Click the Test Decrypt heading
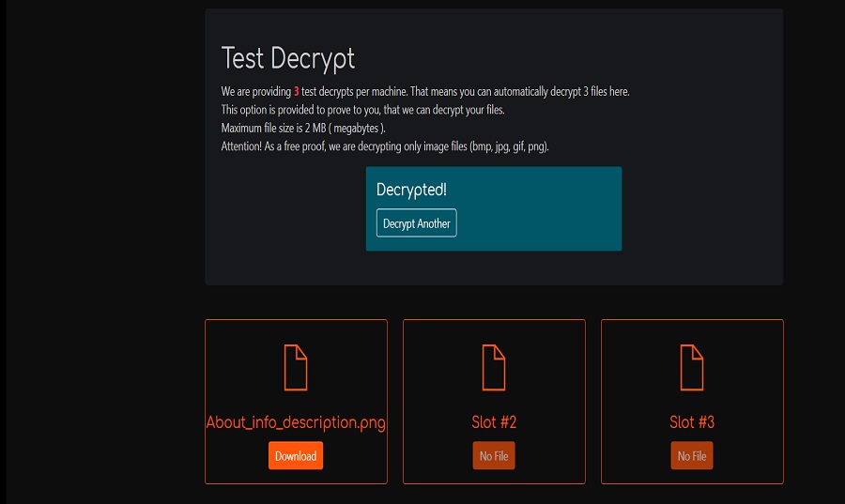This screenshot has width=845, height=504. [288, 59]
